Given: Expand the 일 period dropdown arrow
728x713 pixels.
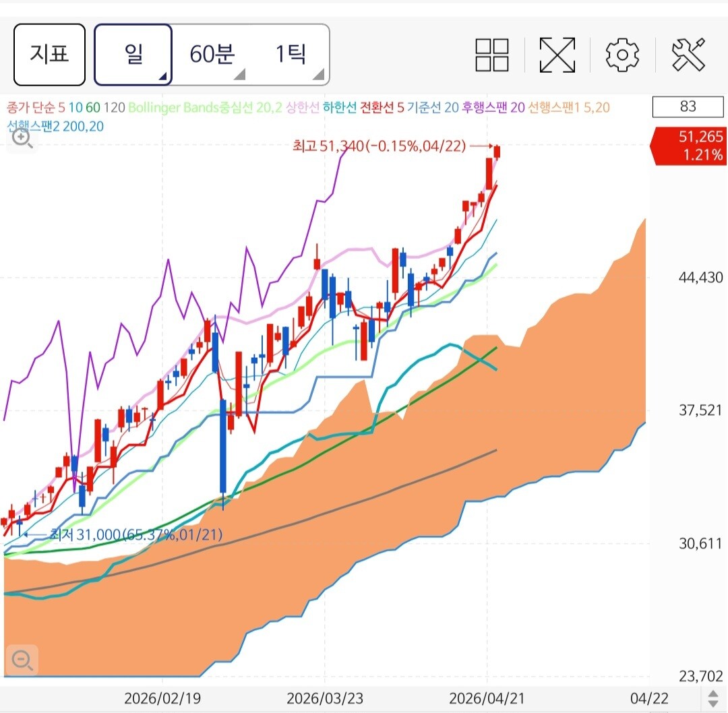Looking at the screenshot, I should (162, 75).
